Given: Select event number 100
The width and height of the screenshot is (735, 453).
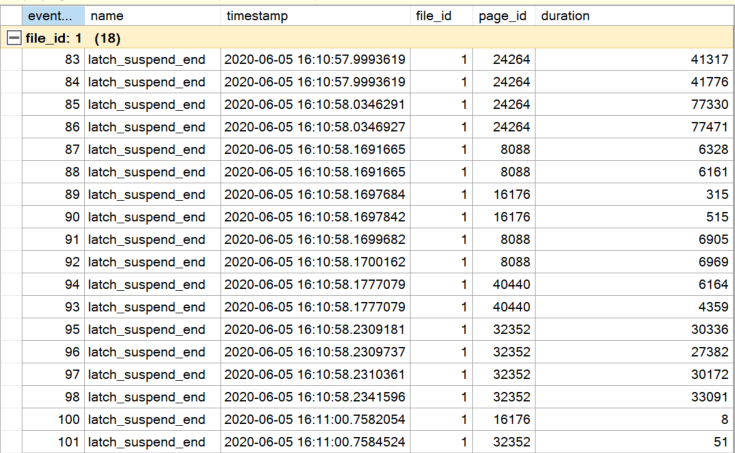Looking at the screenshot, I should tap(69, 419).
